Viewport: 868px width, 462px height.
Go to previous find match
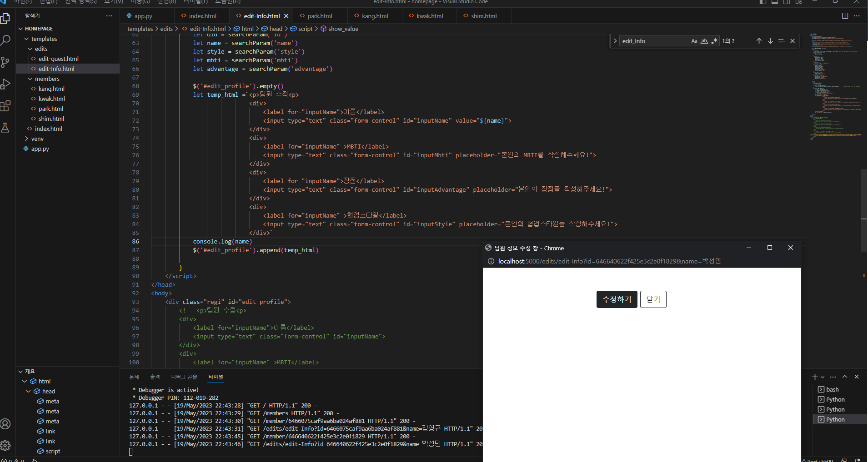click(x=759, y=41)
